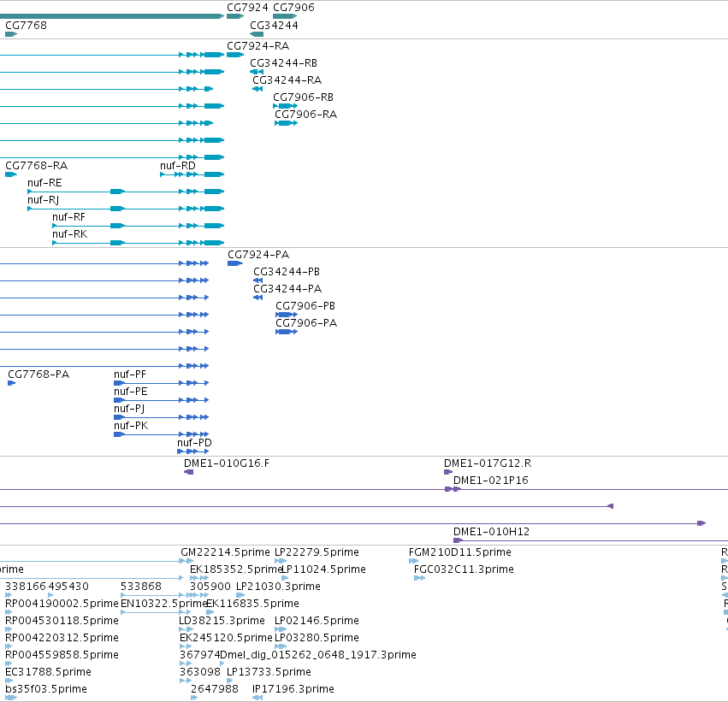Open EST label LD38215.3prime
728x702 pixels.
pyautogui.click(x=222, y=622)
